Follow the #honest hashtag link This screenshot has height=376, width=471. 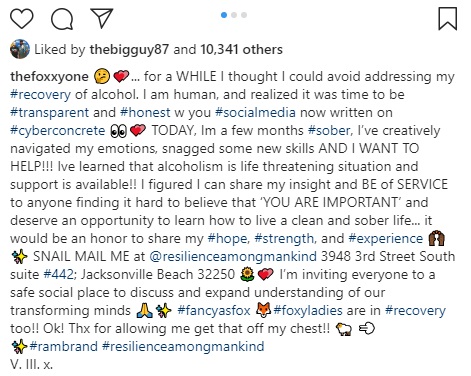click(145, 113)
